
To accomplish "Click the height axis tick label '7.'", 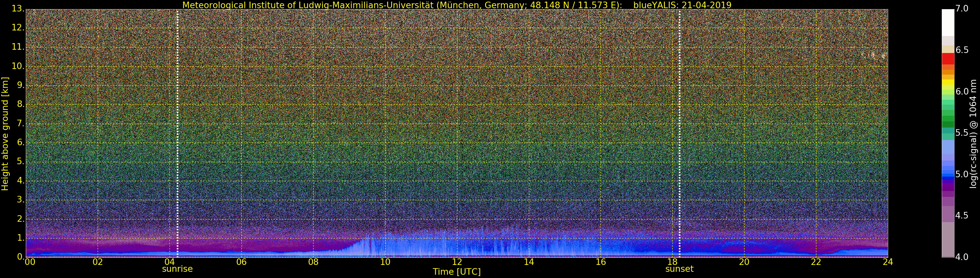I will pos(21,123).
